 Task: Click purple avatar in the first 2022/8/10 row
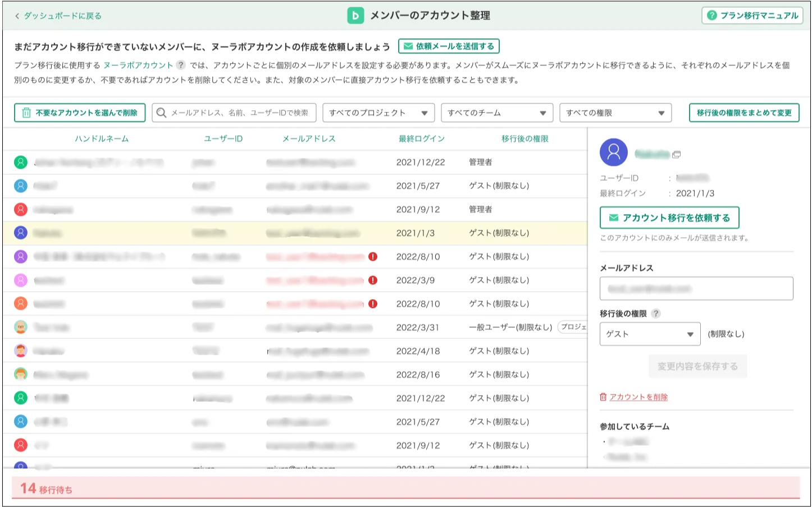(21, 257)
